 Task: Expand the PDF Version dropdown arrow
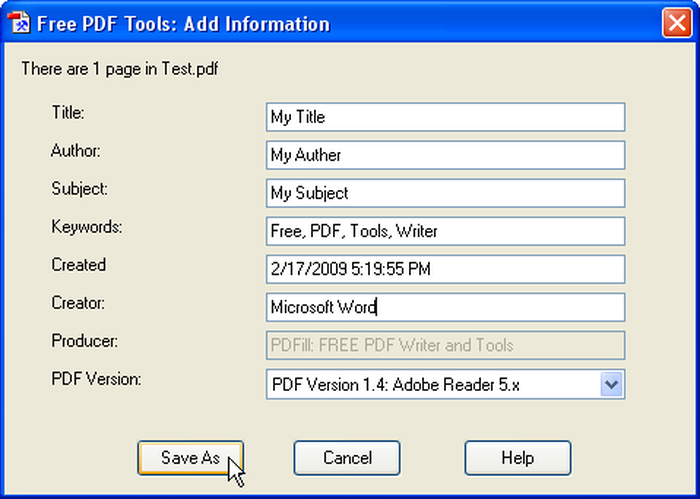pyautogui.click(x=611, y=384)
